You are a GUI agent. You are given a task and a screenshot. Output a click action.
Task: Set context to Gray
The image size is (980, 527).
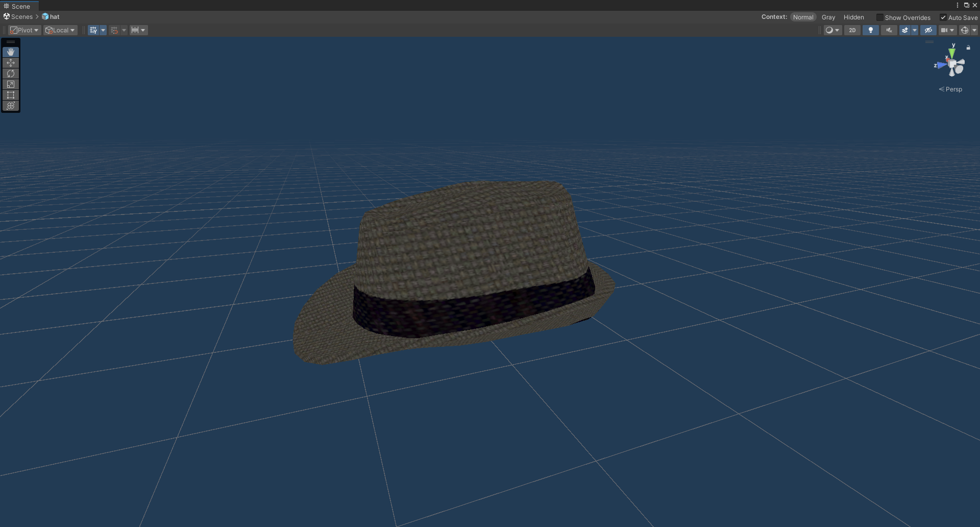tap(828, 17)
